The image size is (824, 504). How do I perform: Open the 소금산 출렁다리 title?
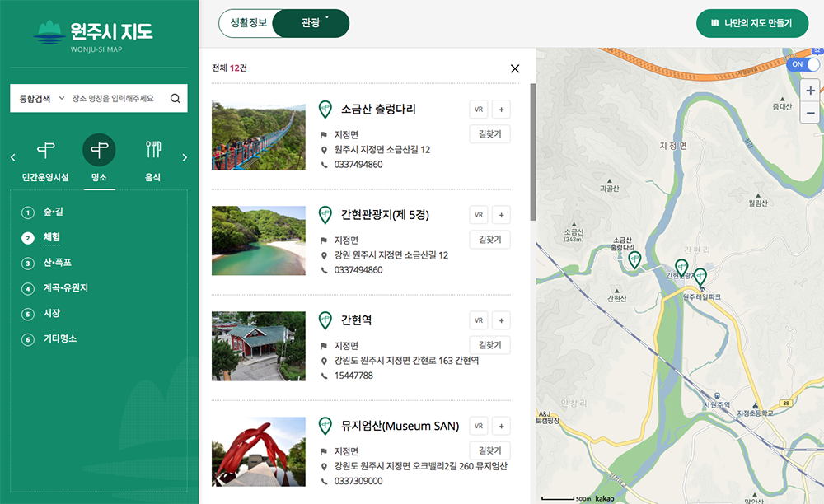click(378, 110)
